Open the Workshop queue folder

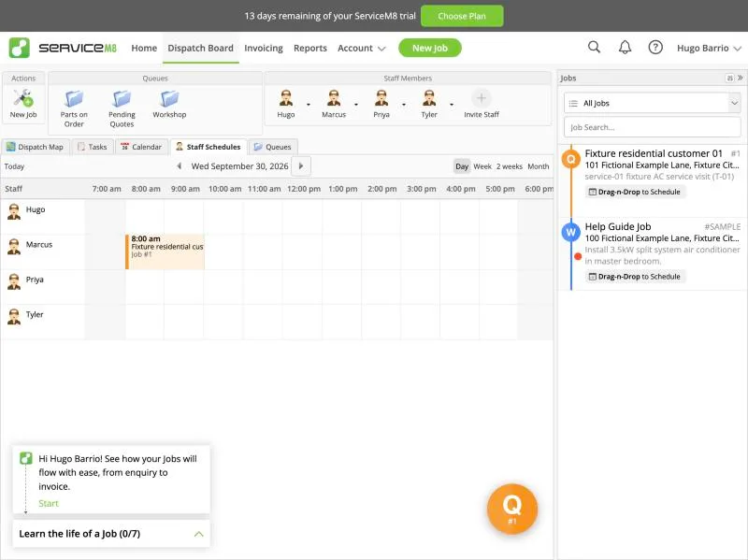click(169, 99)
